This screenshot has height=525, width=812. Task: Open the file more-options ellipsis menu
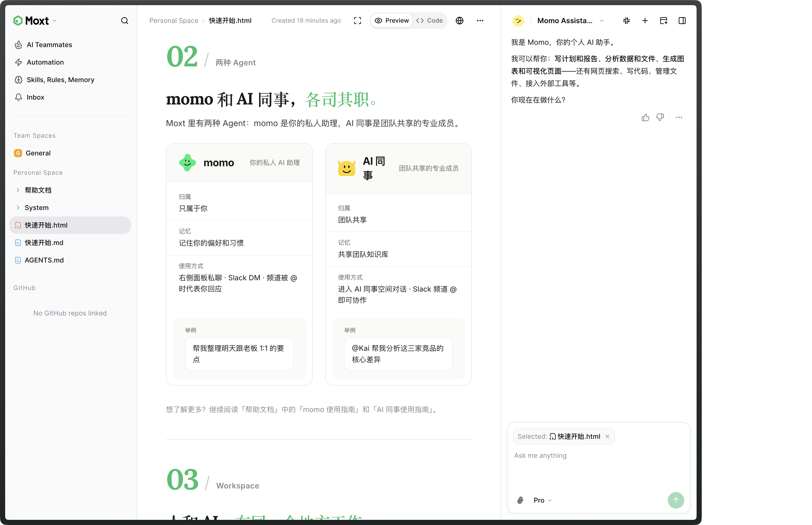480,21
